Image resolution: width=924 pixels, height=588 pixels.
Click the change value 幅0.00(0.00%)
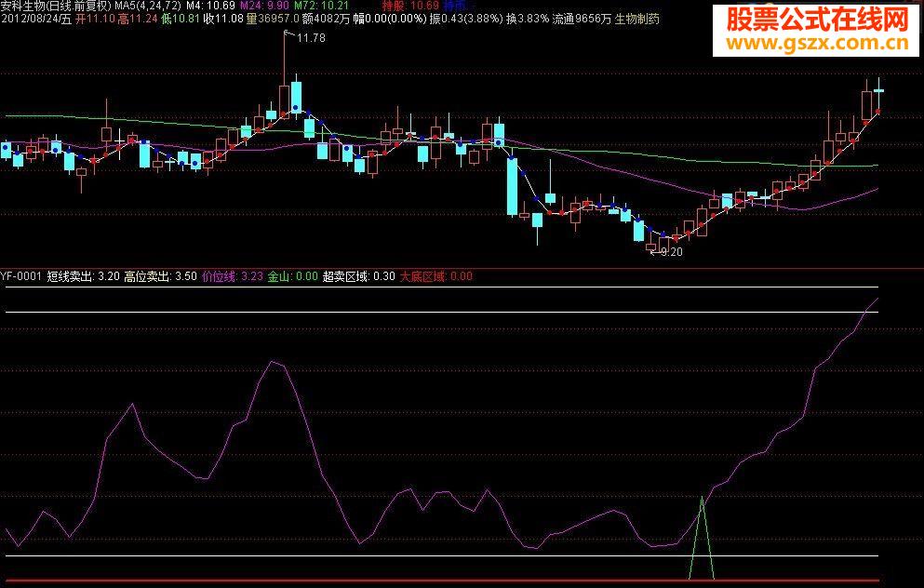coord(390,19)
